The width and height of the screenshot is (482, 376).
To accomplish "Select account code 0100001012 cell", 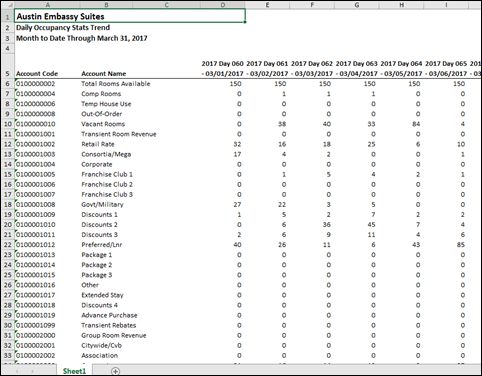I will pos(47,245).
